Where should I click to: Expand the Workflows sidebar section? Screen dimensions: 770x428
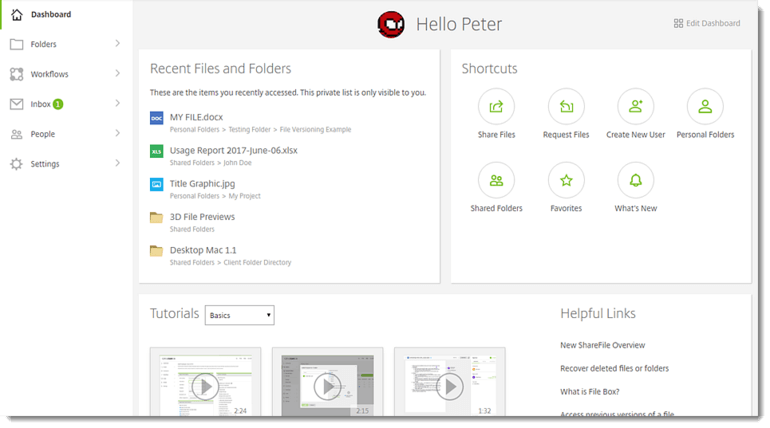(65, 74)
